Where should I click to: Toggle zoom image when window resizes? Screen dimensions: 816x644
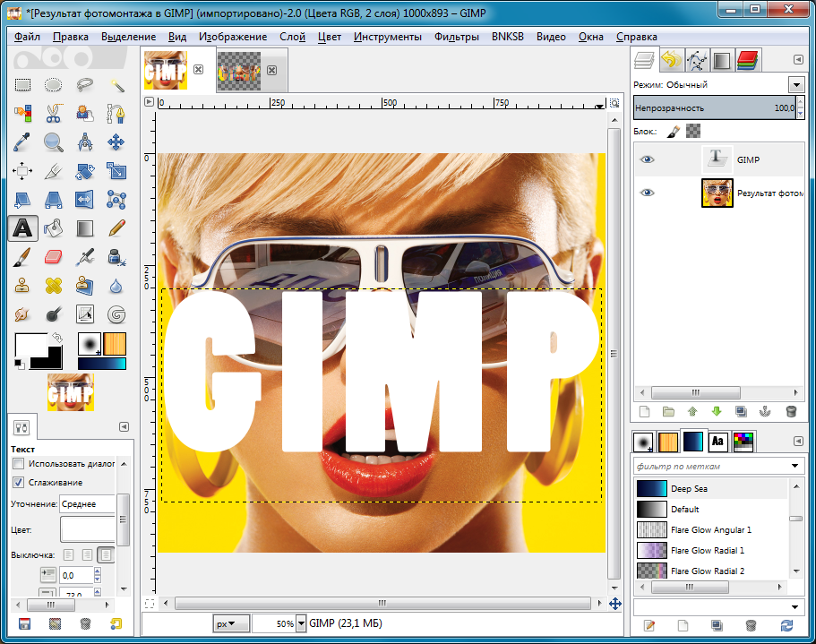click(614, 103)
